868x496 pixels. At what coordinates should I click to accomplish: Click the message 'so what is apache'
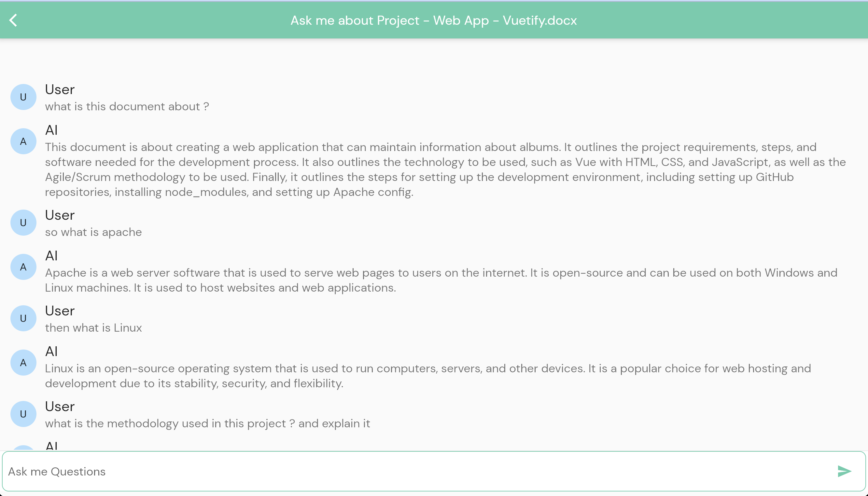coord(93,232)
